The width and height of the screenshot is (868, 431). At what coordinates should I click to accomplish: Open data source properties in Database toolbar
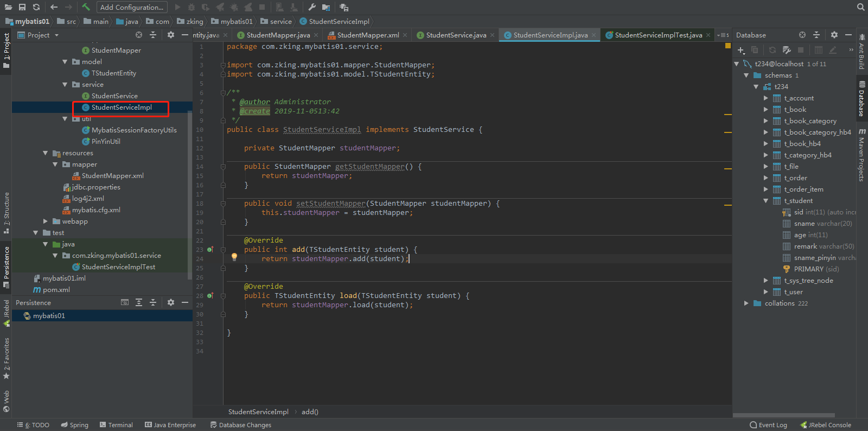tap(786, 50)
